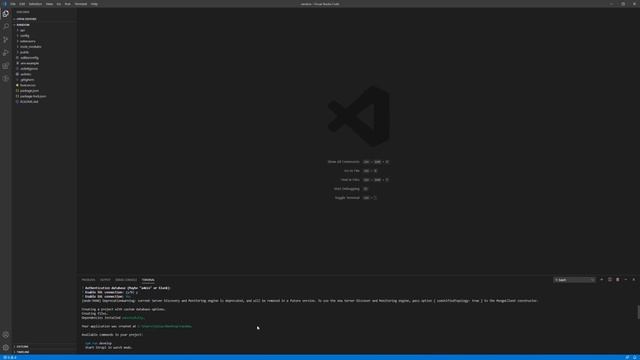
Task: Open the Selection menu
Action: [36, 4]
